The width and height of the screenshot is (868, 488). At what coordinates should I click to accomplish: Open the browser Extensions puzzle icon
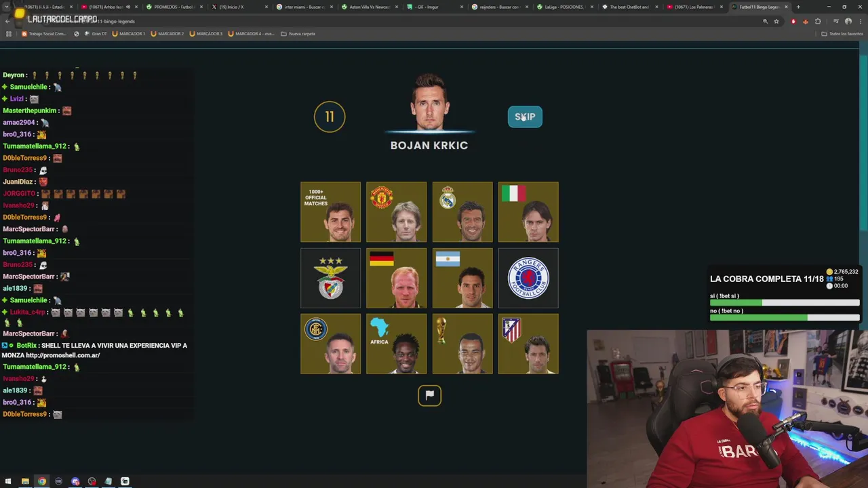point(817,21)
